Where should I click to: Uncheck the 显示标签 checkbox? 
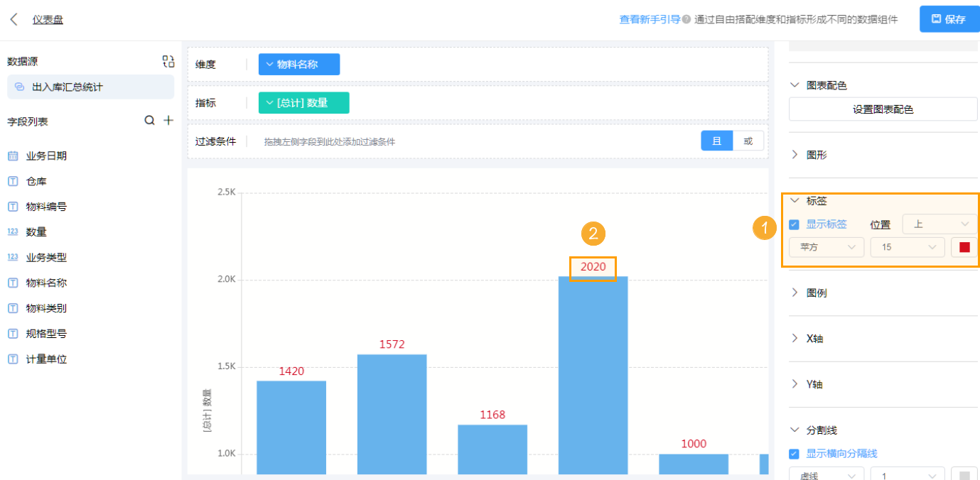coord(795,225)
